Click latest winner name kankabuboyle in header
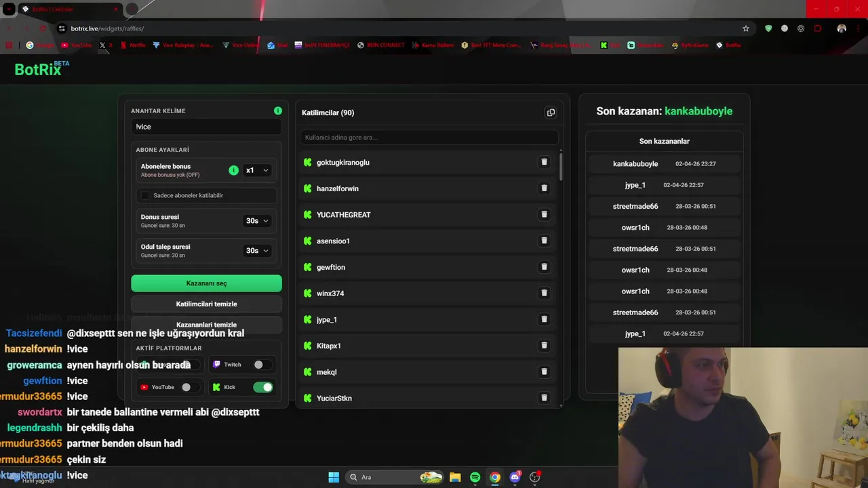Screen dimensions: 868x488 [x=698, y=111]
